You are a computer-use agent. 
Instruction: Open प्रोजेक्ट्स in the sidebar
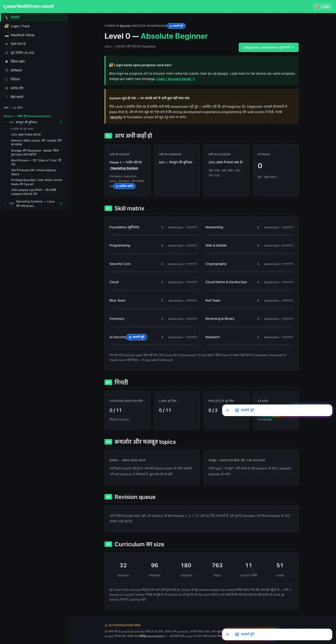pos(34,71)
